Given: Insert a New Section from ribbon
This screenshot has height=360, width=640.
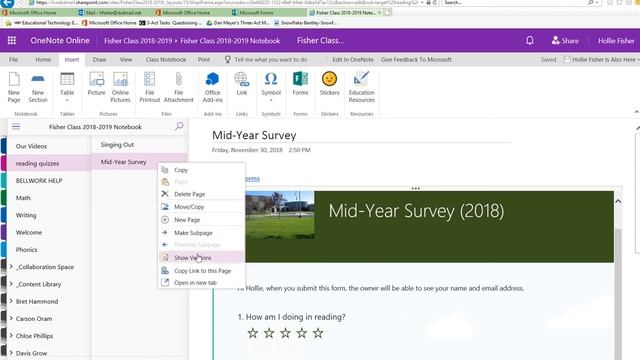Looking at the screenshot, I should 38,88.
